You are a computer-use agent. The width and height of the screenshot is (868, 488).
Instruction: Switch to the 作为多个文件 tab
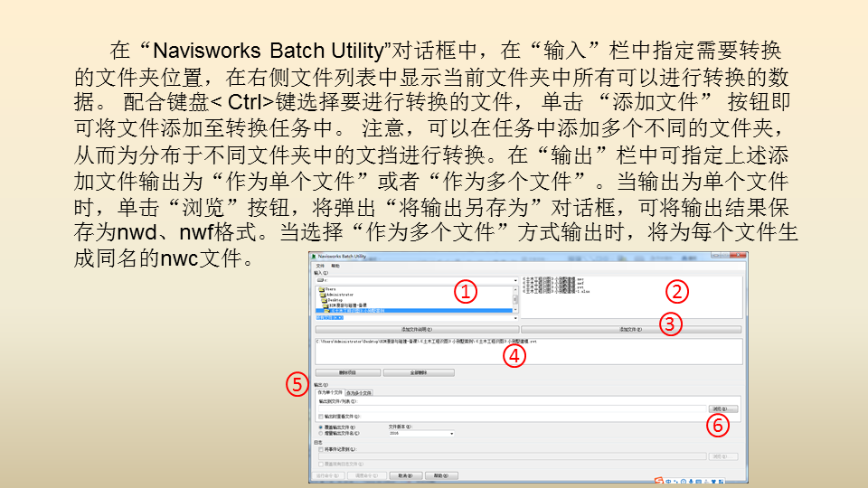click(359, 393)
